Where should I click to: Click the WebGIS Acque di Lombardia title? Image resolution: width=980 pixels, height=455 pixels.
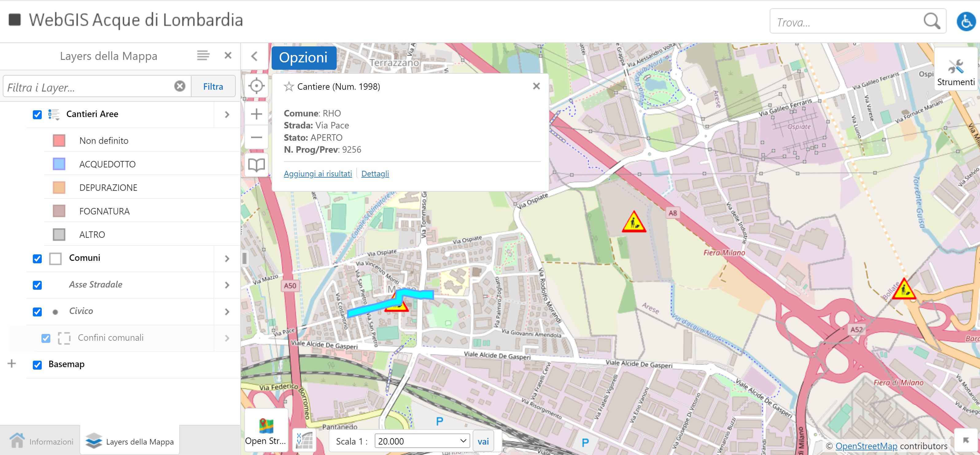[136, 20]
